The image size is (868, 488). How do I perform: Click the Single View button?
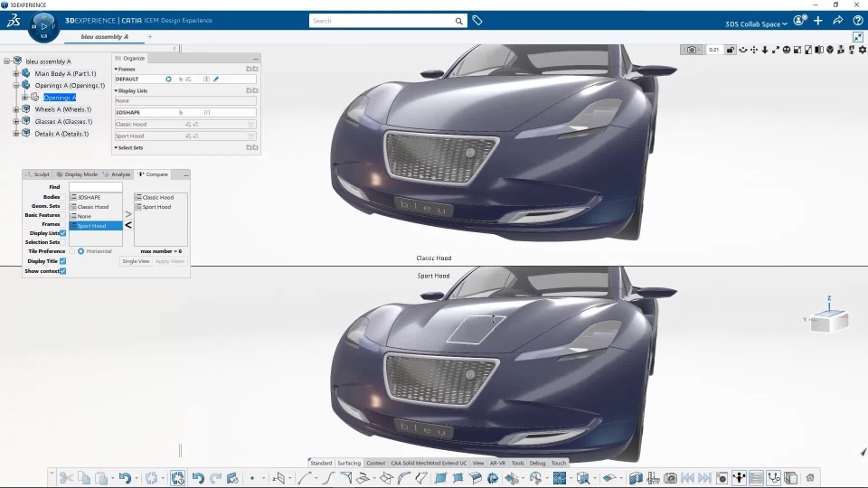(136, 261)
